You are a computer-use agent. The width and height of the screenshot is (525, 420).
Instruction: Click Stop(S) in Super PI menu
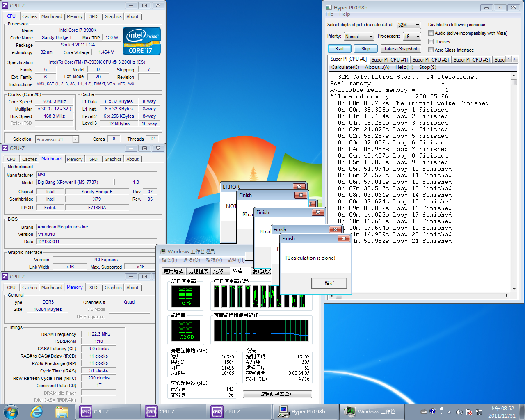pos(428,67)
